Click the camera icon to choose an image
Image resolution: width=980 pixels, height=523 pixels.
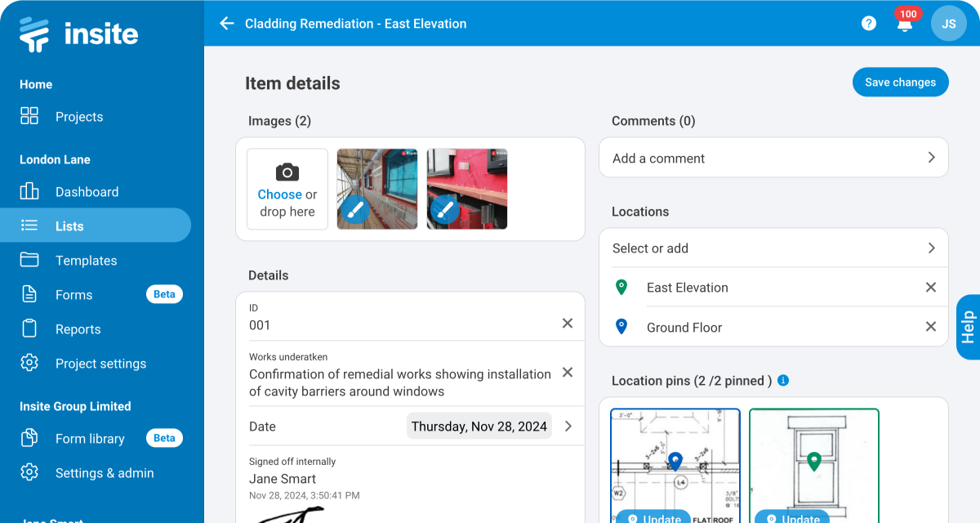[x=287, y=172]
